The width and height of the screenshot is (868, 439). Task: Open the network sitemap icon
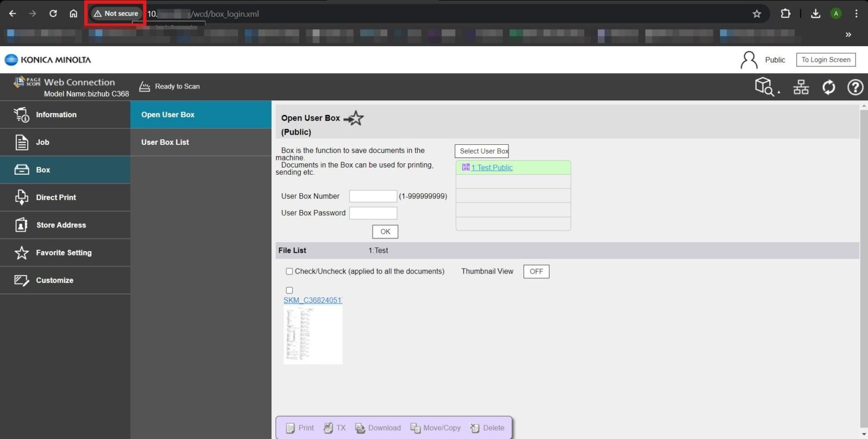801,87
